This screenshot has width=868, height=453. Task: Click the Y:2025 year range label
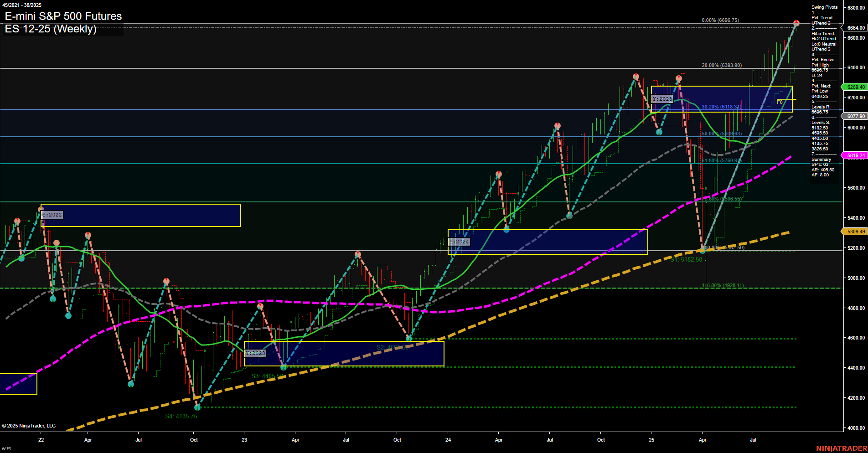[662, 98]
